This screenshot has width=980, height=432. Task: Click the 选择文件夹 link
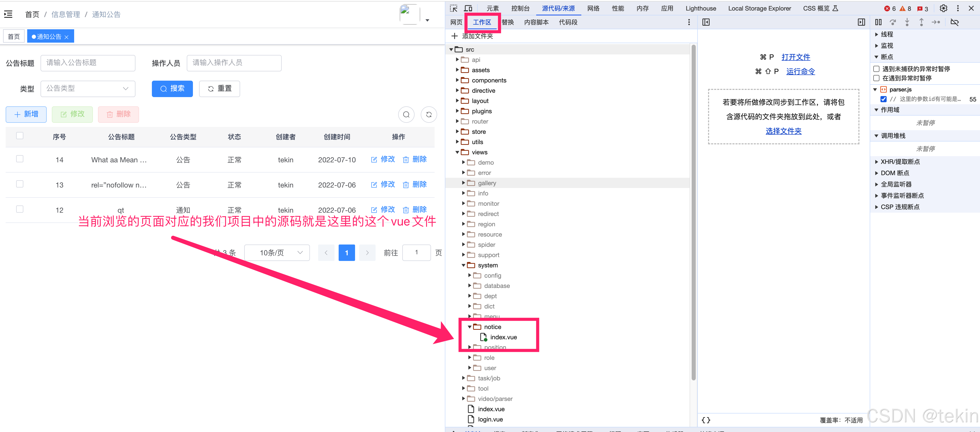[x=783, y=131]
